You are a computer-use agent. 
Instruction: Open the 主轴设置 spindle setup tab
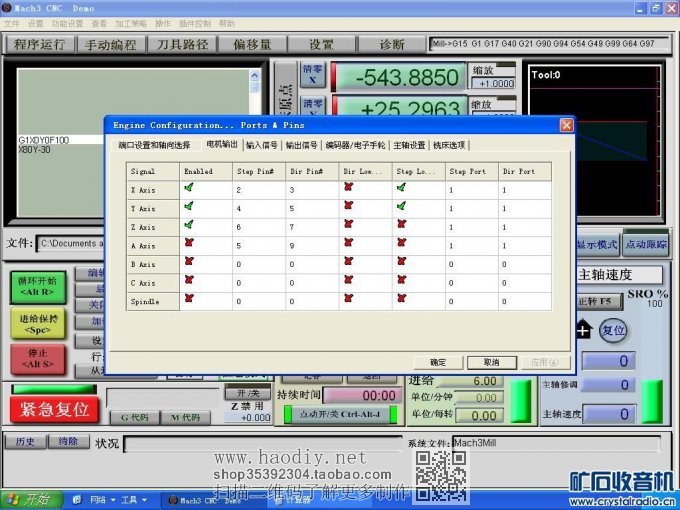coord(409,145)
